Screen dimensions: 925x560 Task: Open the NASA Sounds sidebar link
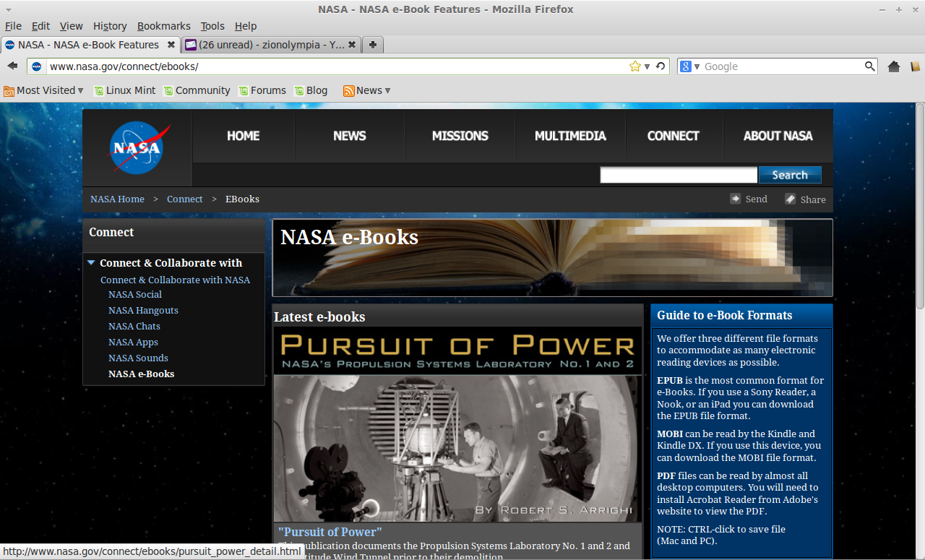(x=138, y=358)
